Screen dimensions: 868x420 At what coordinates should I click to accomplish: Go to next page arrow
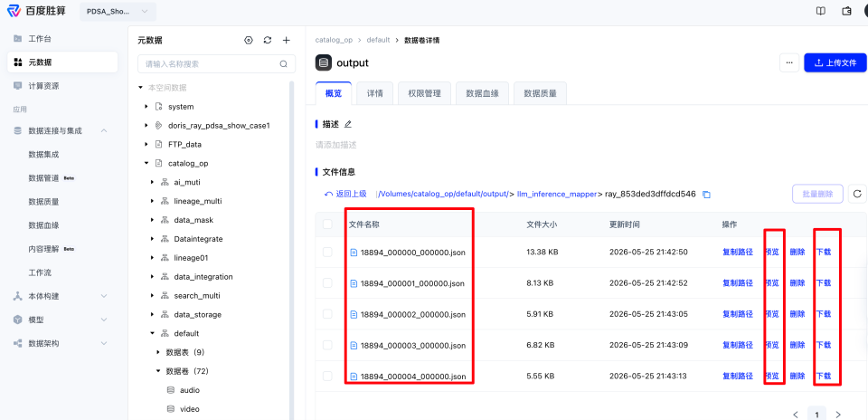[838, 414]
